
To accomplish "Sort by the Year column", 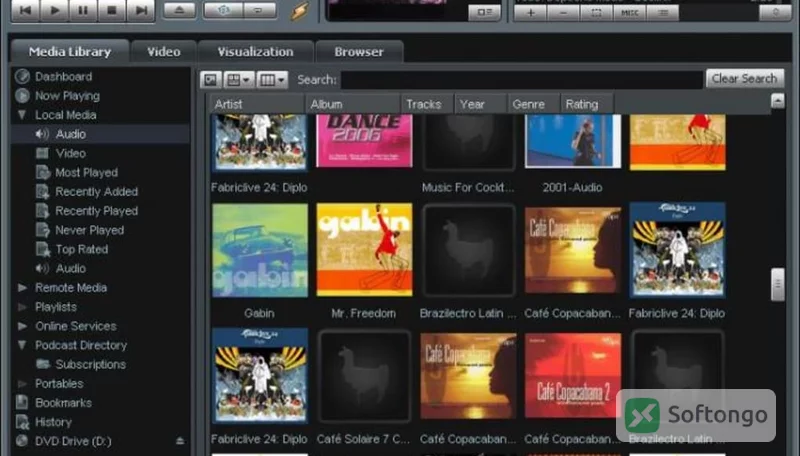I will tap(481, 104).
